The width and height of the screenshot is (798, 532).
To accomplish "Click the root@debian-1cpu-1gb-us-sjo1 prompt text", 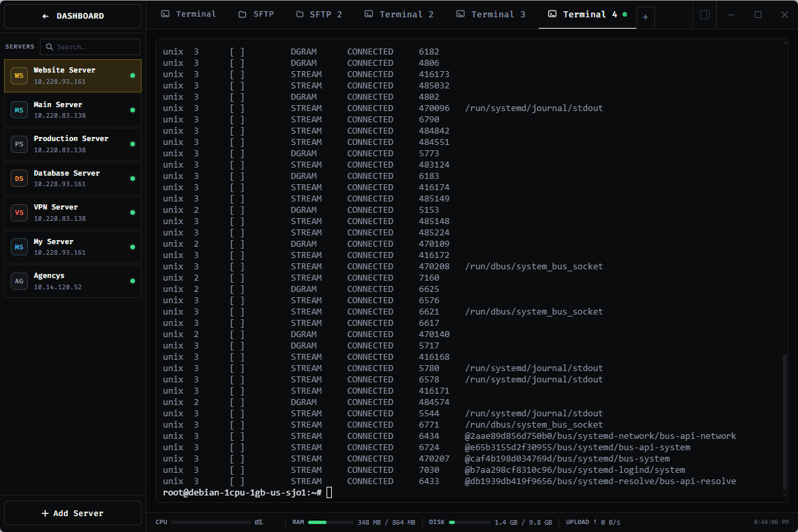I will pyautogui.click(x=243, y=493).
